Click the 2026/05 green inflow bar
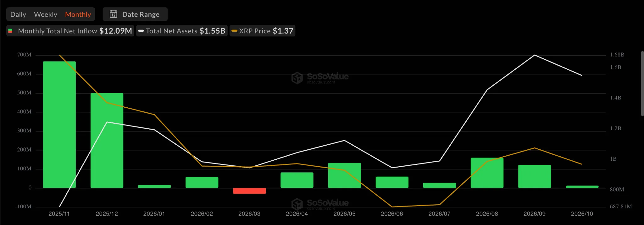 (x=345, y=175)
